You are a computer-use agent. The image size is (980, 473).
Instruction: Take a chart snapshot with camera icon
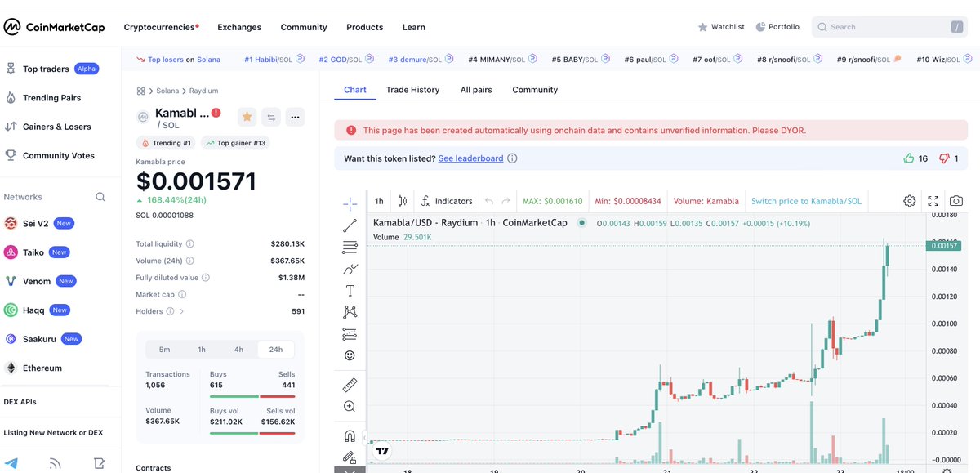(956, 201)
